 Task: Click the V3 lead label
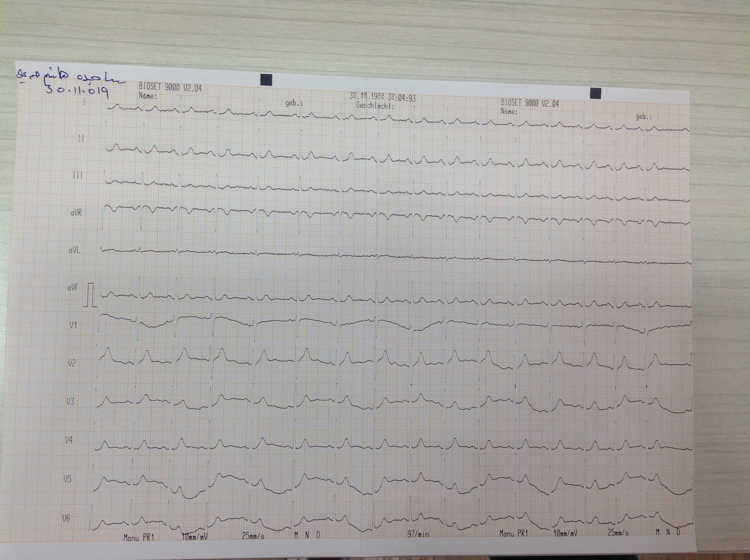click(x=70, y=402)
